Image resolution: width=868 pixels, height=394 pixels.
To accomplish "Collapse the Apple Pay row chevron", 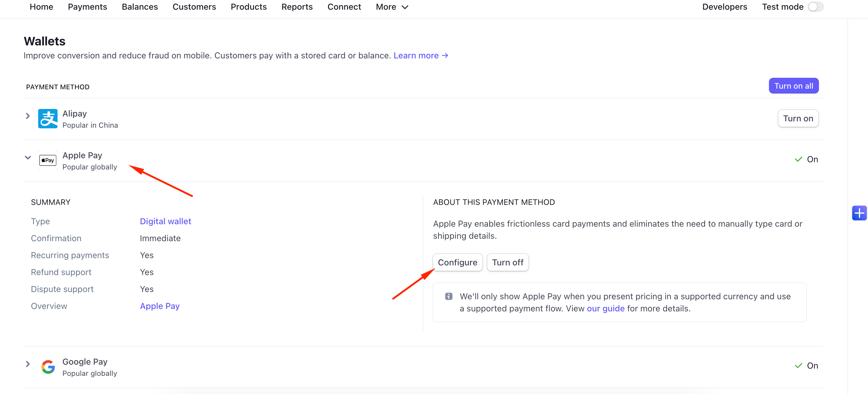I will [x=28, y=158].
